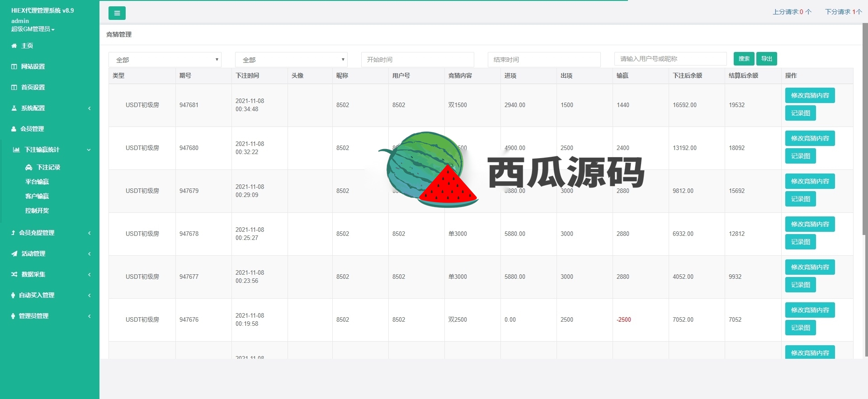Toggle the sidebar with hamburger menu button

(x=117, y=13)
